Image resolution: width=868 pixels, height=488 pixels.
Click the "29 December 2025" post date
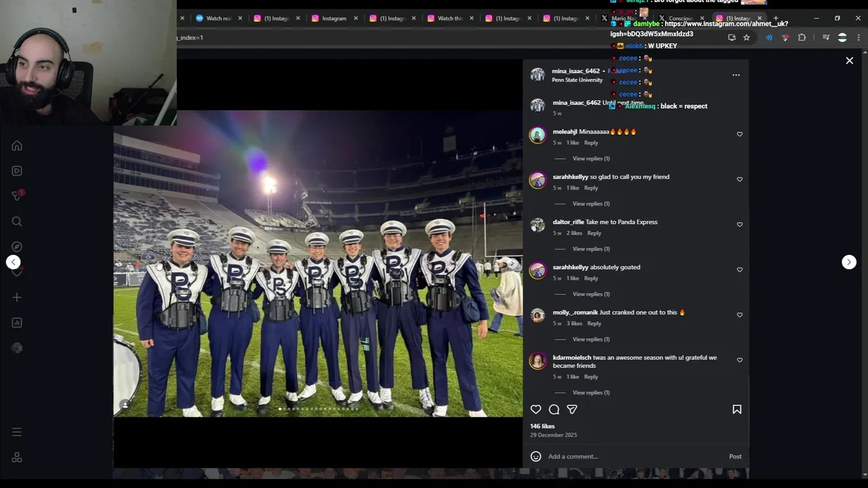pyautogui.click(x=553, y=435)
